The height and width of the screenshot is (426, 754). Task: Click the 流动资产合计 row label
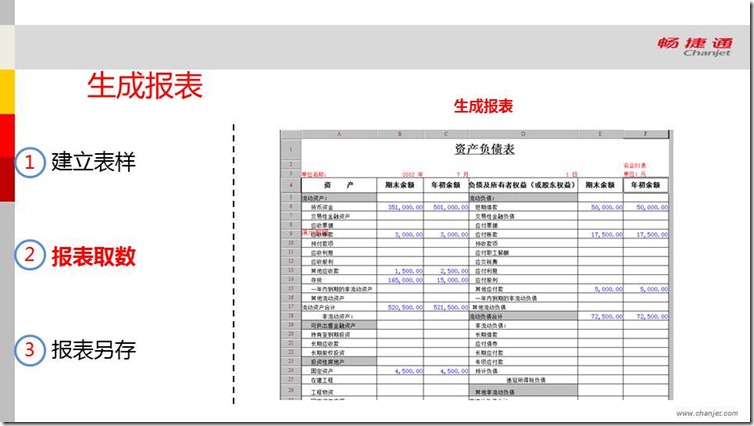318,307
